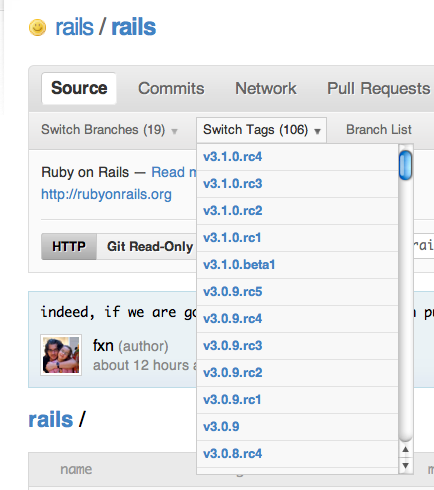Image resolution: width=434 pixels, height=490 pixels.
Task: Collapse the Switch Tags (106) dropdown
Action: click(261, 130)
